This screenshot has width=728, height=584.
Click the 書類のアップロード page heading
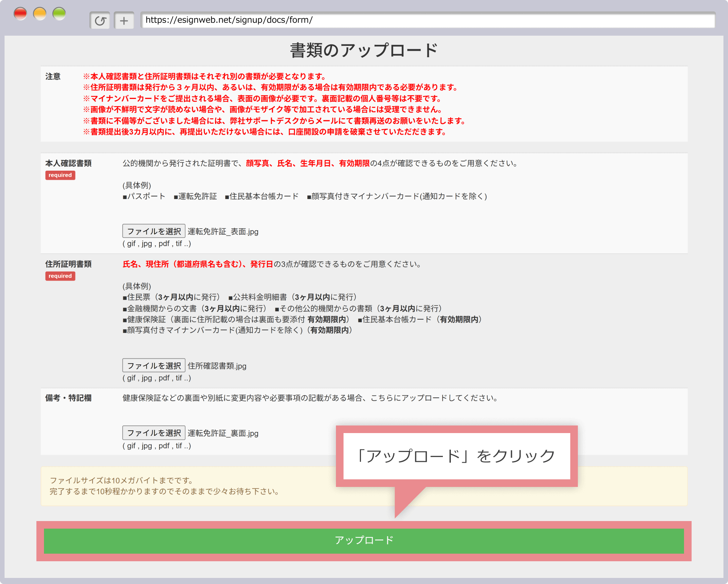364,50
